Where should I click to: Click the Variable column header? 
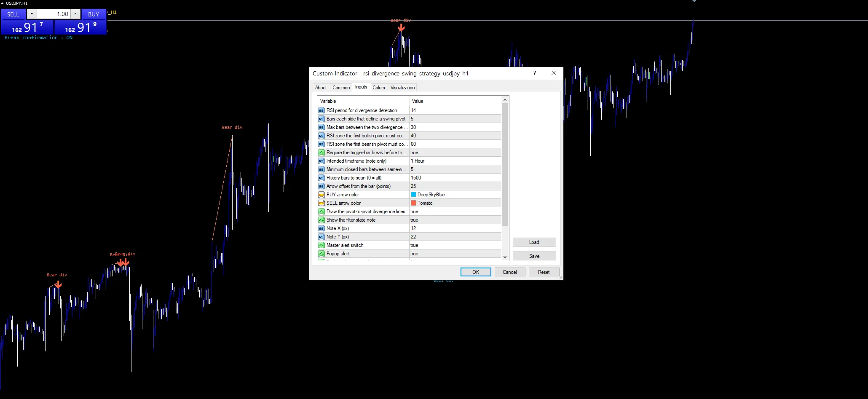coord(363,101)
